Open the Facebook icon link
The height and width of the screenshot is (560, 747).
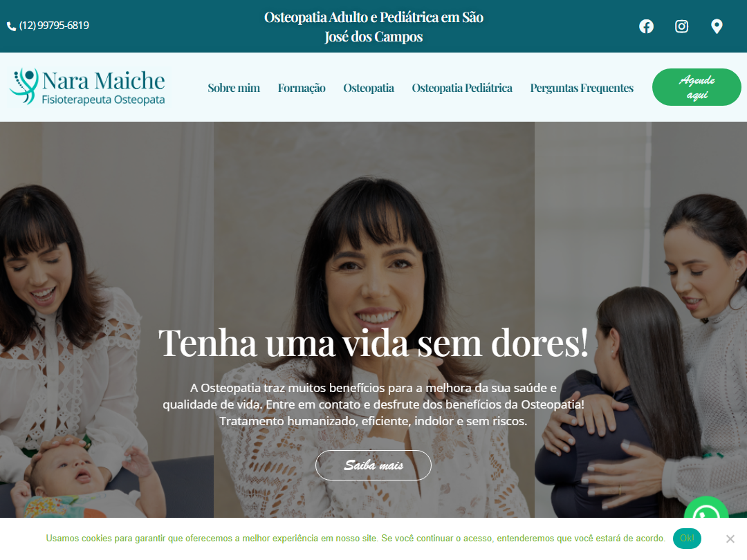646,26
